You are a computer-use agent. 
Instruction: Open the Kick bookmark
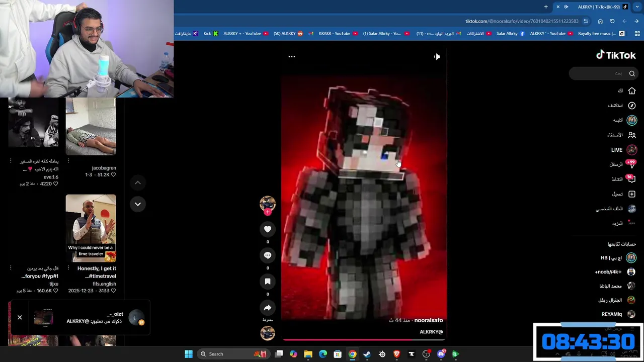pos(211,34)
